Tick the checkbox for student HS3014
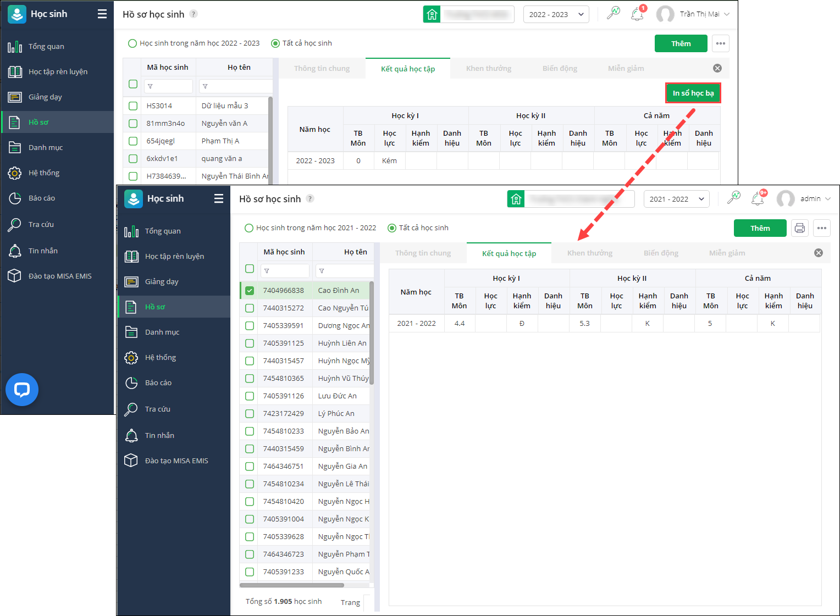Screen dimensions: 840x616 133,106
